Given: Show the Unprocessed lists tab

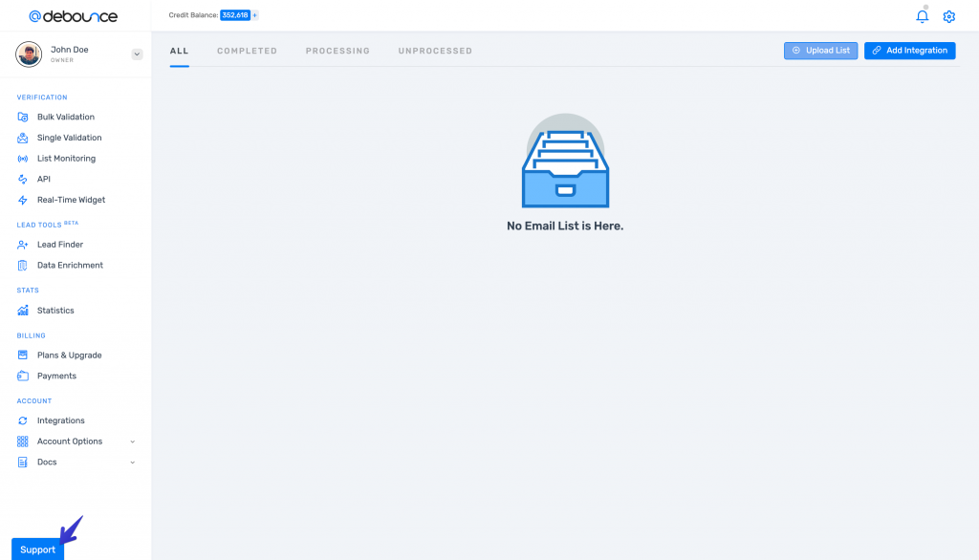Looking at the screenshot, I should (435, 51).
